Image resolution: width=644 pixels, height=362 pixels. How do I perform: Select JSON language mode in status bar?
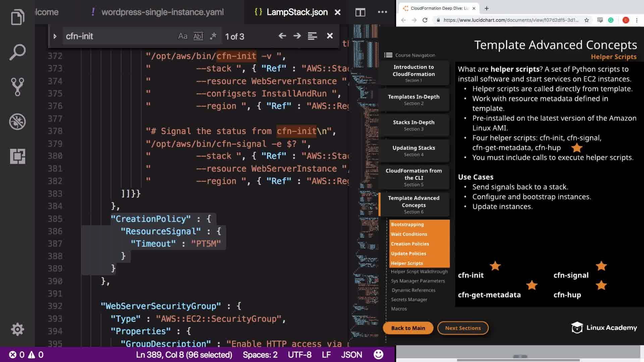pyautogui.click(x=351, y=355)
